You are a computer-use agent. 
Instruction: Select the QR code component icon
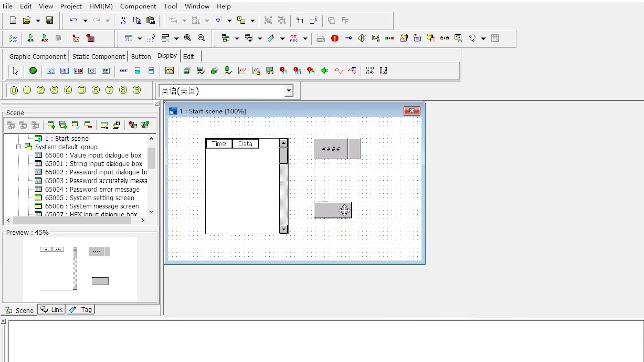click(x=370, y=71)
